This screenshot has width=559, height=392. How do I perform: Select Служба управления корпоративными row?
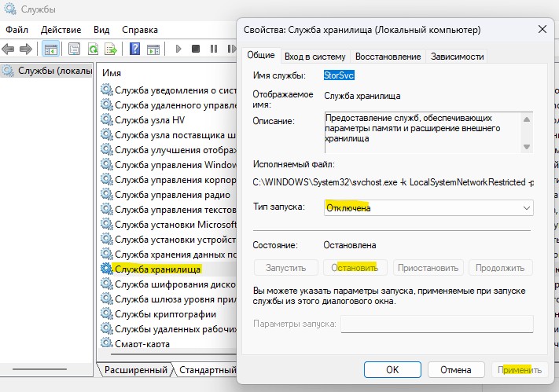(x=168, y=180)
